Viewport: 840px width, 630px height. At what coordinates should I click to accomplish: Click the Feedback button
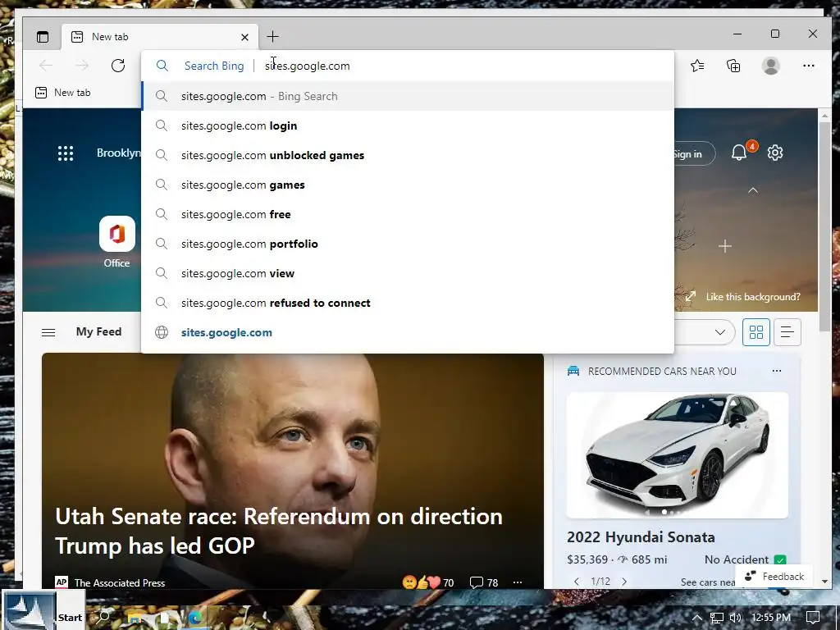click(x=774, y=577)
